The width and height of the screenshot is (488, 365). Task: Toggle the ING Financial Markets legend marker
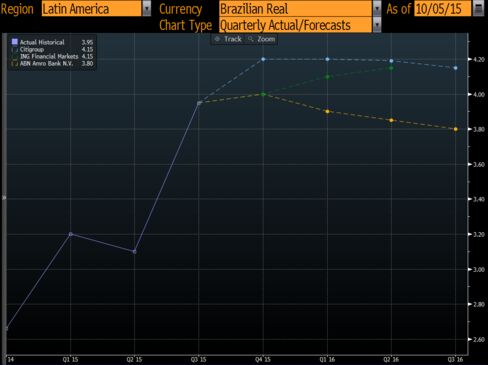(15, 56)
